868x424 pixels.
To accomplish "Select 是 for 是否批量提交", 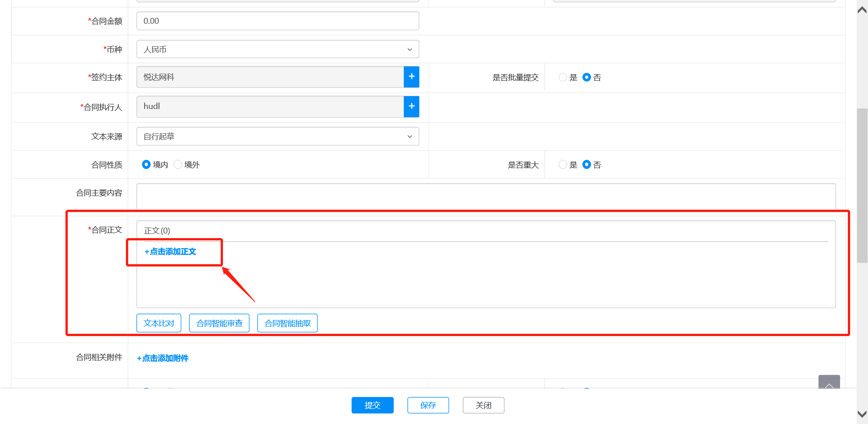I will pos(563,77).
